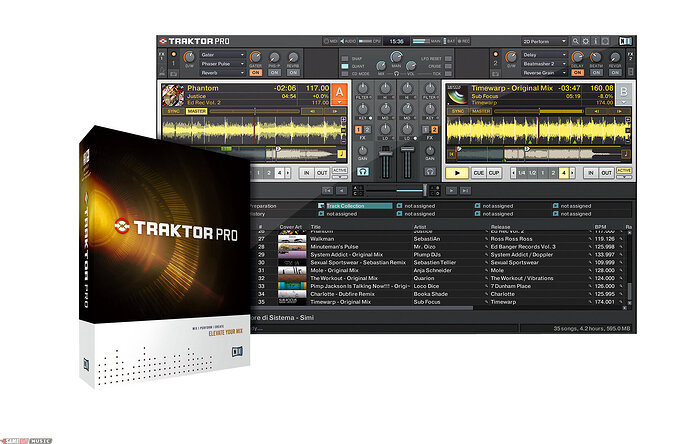Click Deck B tempo bend right arrow
Viewport: 690px width, 444px height.
point(620,111)
